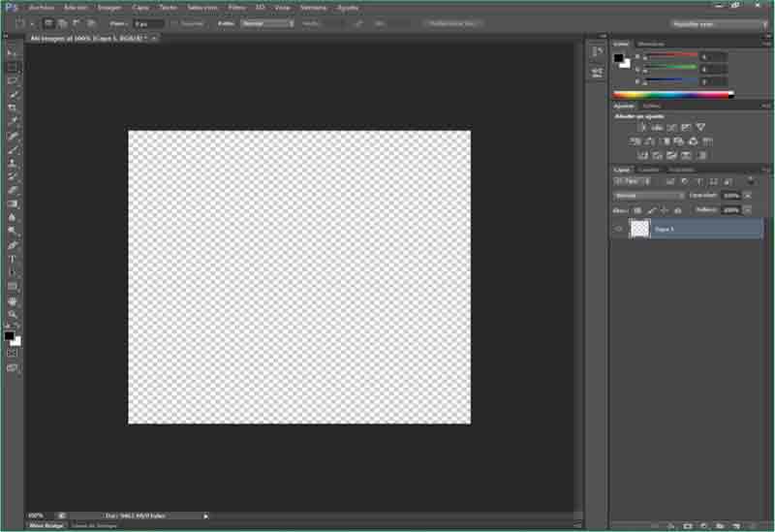Viewport: 775px width, 532px height.
Task: Select the Zoom magnifier tool
Action: [13, 314]
